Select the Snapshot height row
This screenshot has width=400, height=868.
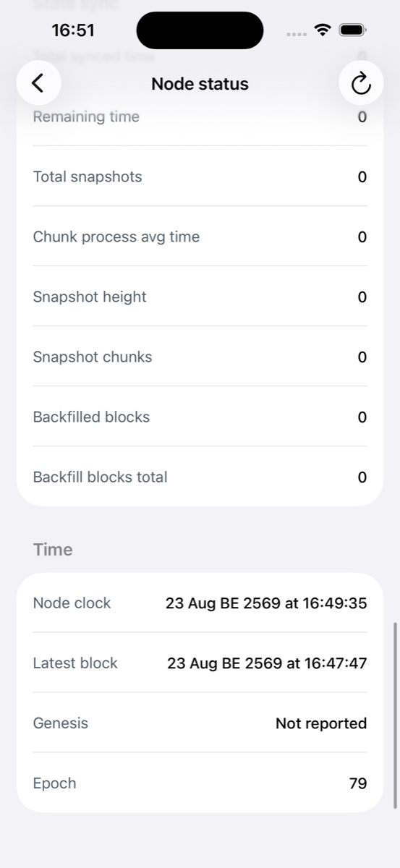point(200,297)
